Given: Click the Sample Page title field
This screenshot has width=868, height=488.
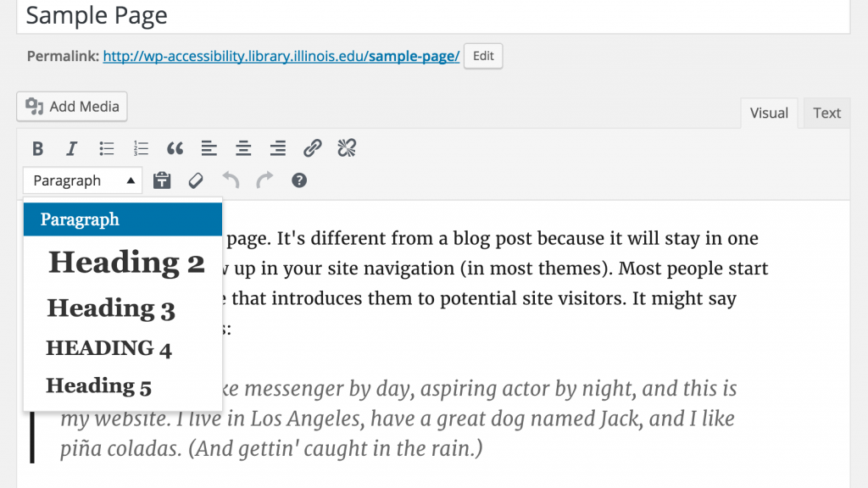Looking at the screenshot, I should 433,16.
